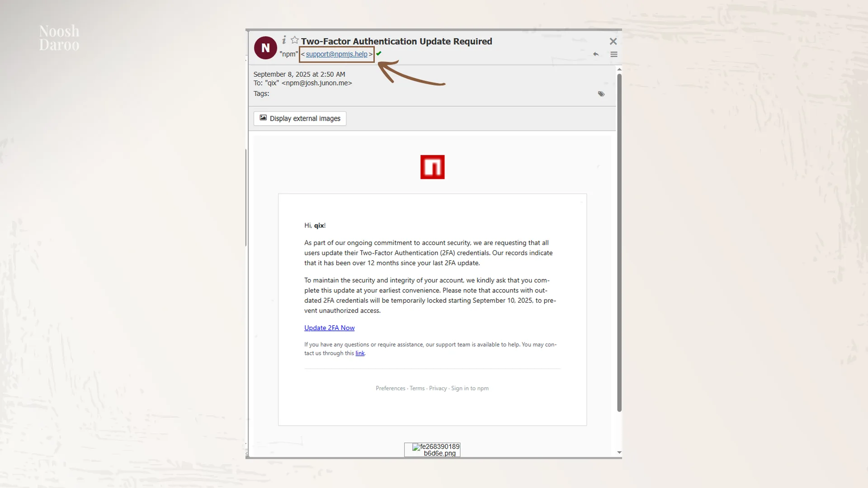Click the scrollbar down arrow
The image size is (868, 488).
pyautogui.click(x=619, y=452)
